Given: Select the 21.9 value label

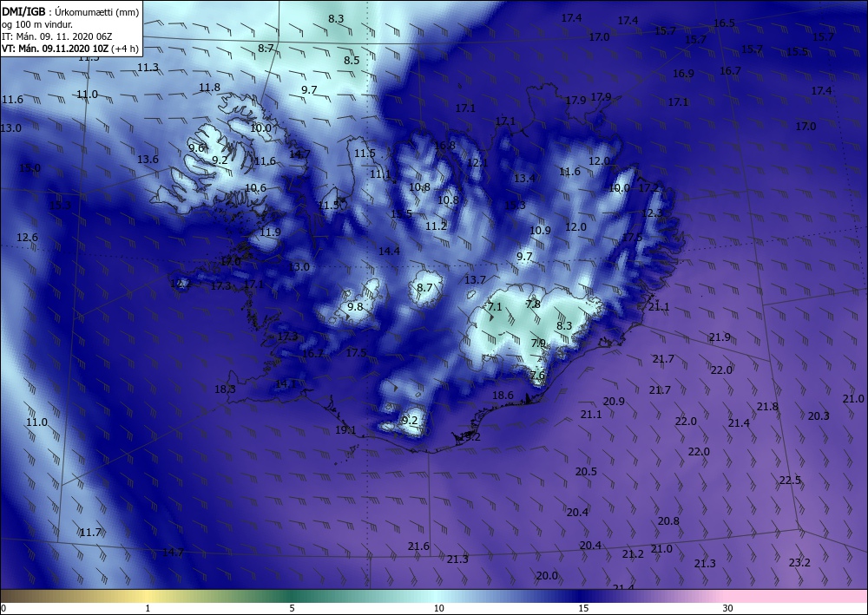Looking at the screenshot, I should (720, 337).
